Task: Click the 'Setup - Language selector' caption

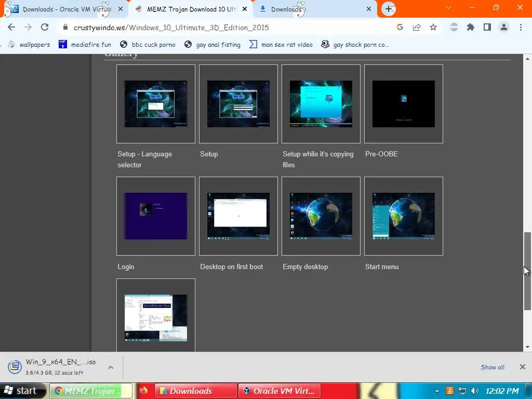Action: pyautogui.click(x=145, y=159)
